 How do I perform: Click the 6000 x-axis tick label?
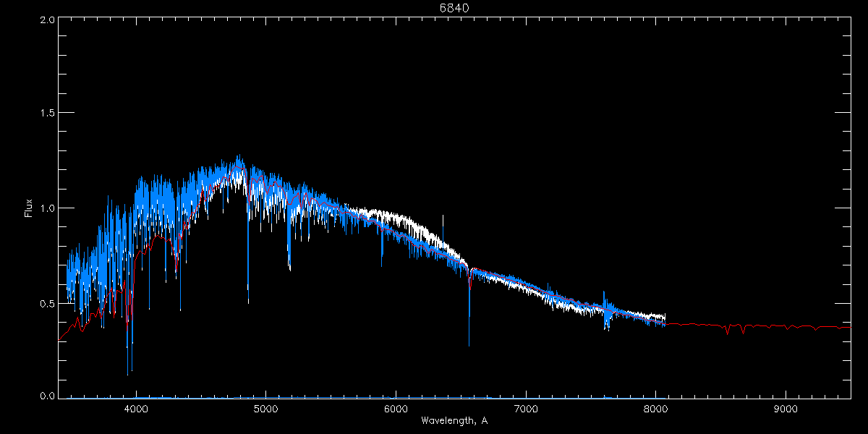coord(396,409)
